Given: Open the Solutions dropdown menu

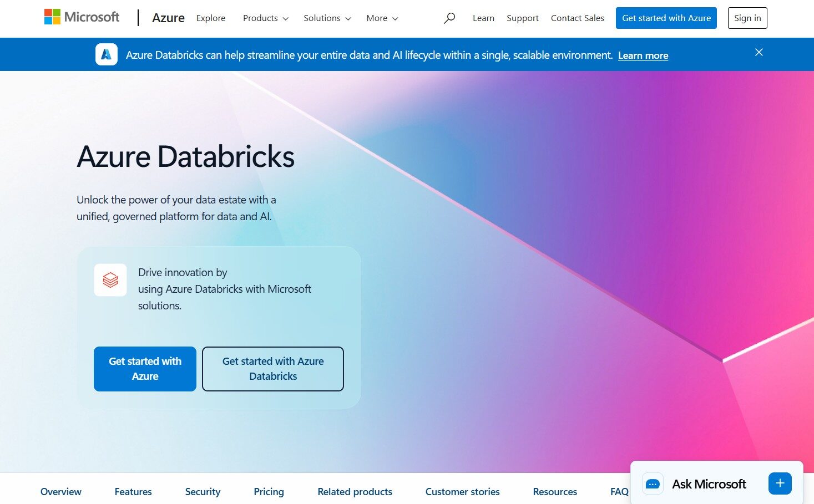Looking at the screenshot, I should point(327,18).
